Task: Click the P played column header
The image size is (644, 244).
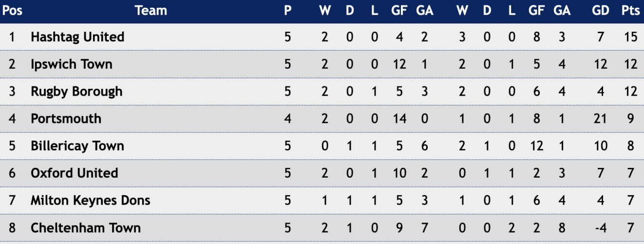Action: (288, 10)
